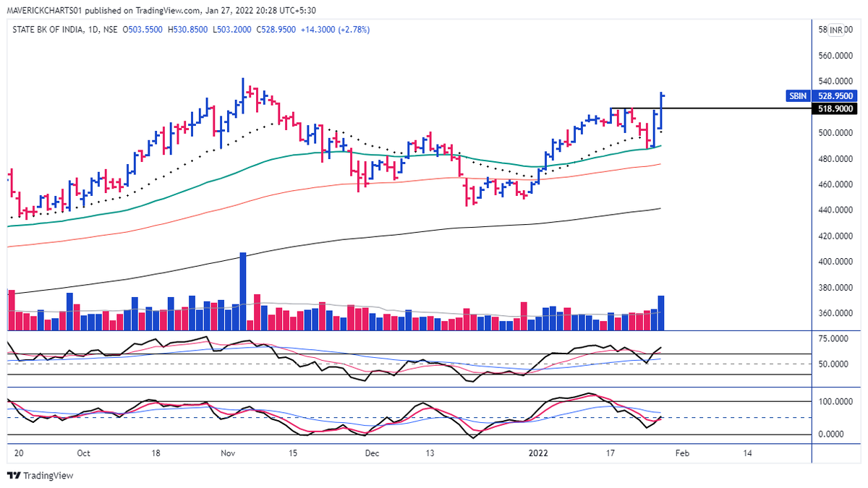Click the 20 date label on time axis
Screen dimensions: 868x488
[19, 453]
